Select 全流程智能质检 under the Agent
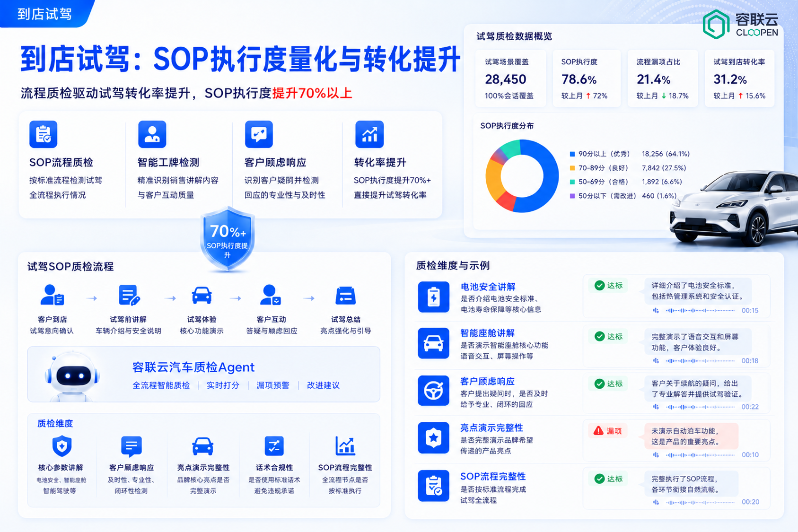The width and height of the screenshot is (798, 532). click(x=161, y=385)
